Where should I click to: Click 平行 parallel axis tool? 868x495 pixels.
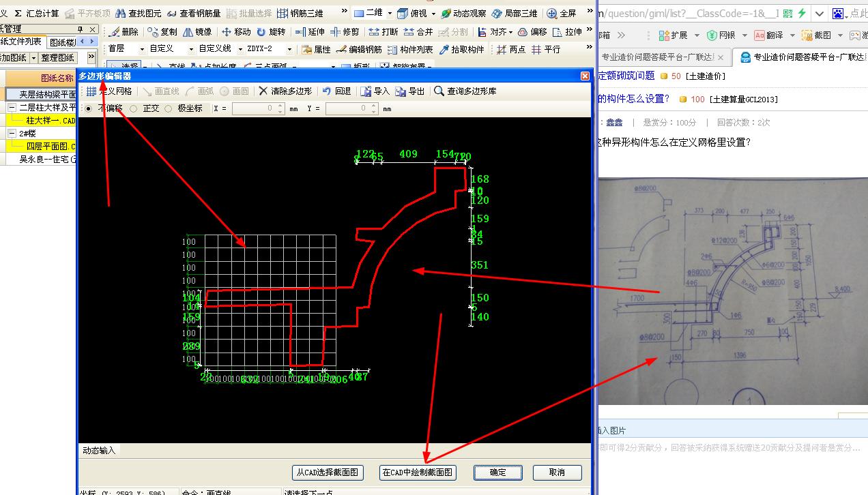[x=546, y=49]
